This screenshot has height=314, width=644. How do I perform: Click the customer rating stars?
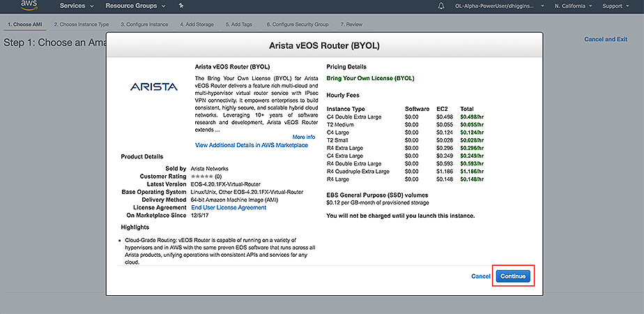pyautogui.click(x=201, y=177)
